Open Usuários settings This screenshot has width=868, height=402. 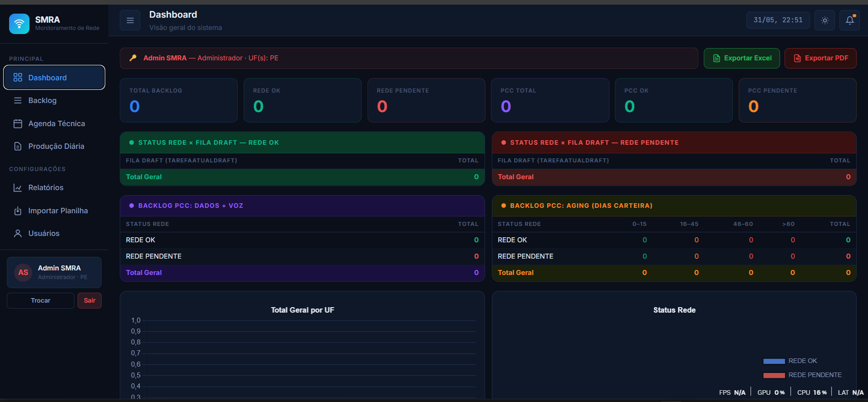[x=54, y=233]
